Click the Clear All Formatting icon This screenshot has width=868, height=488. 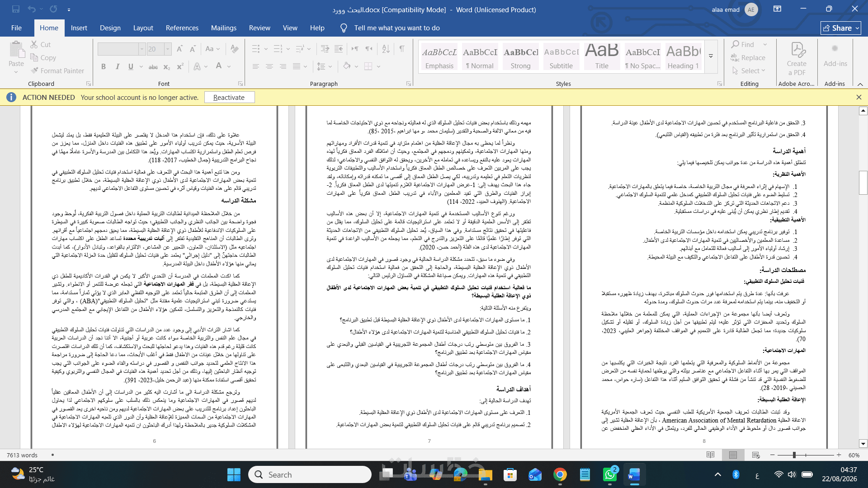[234, 49]
